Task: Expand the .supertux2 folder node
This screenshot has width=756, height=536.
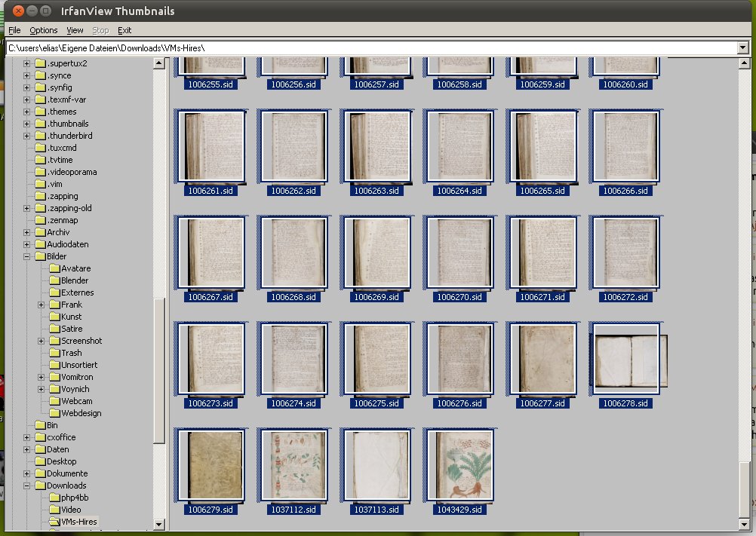Action: coord(27,63)
